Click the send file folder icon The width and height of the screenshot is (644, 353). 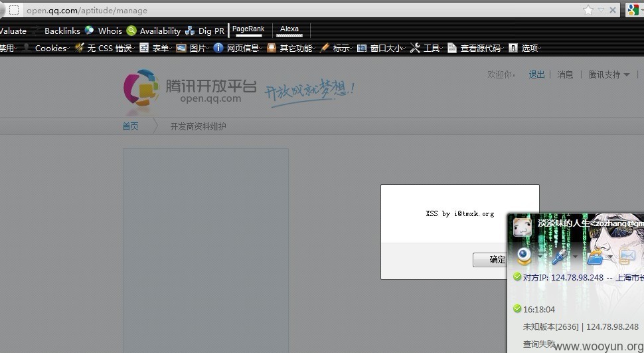[x=596, y=257]
